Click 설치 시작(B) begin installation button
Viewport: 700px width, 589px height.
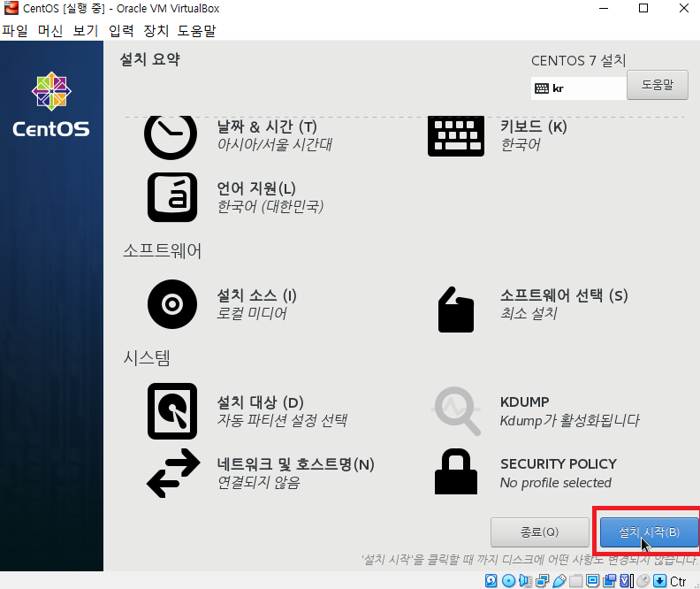[x=649, y=532]
